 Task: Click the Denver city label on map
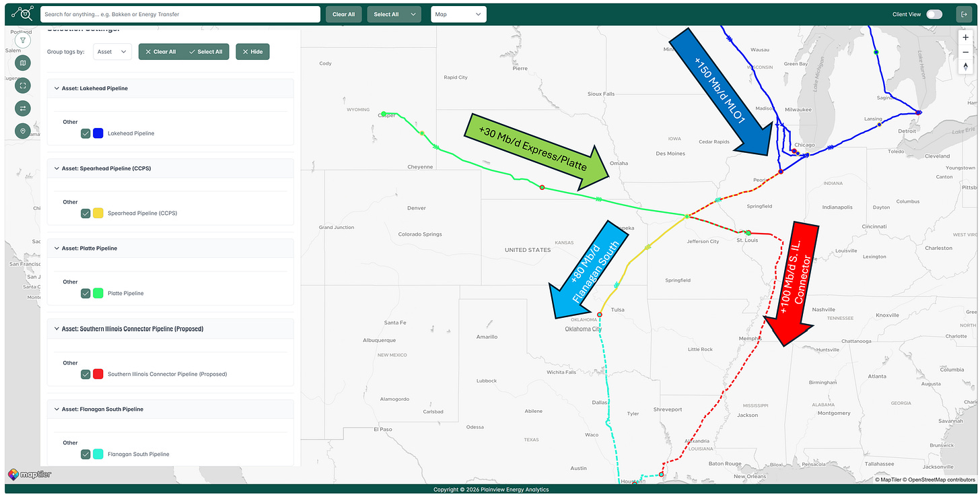pos(417,208)
